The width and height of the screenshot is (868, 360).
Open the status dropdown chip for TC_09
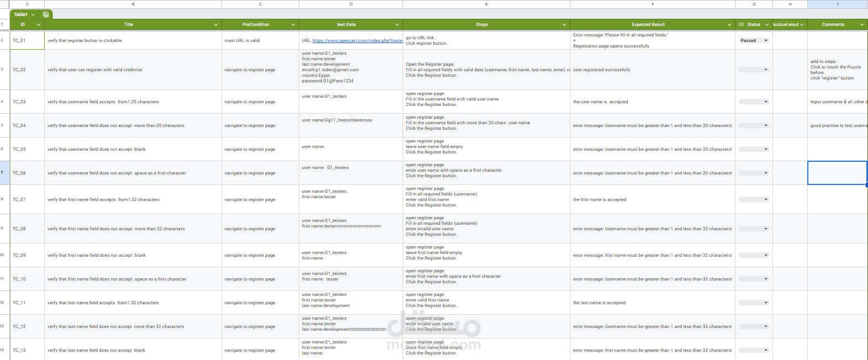754,255
